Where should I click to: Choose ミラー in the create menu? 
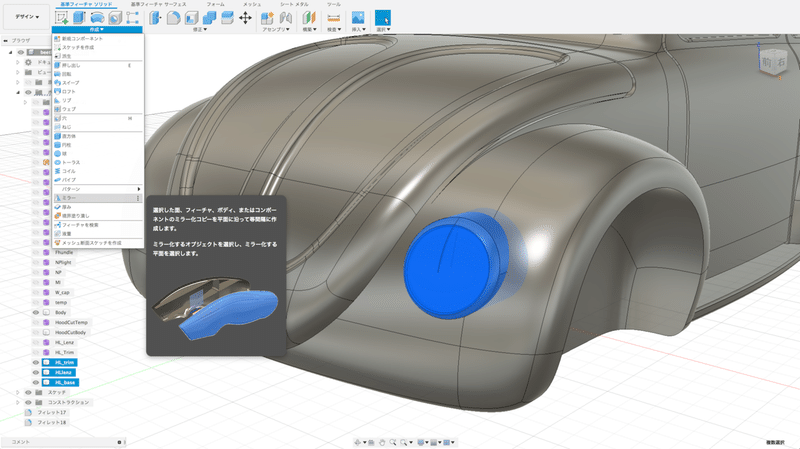tap(97, 198)
